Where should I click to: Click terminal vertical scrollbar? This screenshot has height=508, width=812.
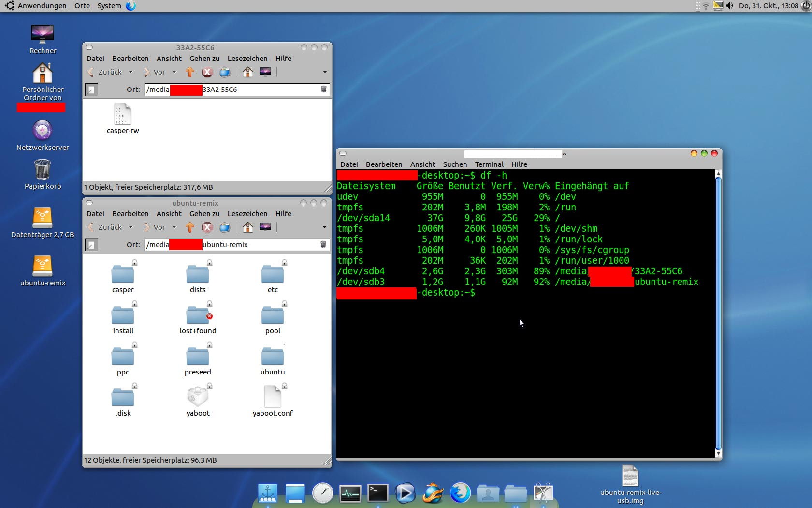click(718, 314)
